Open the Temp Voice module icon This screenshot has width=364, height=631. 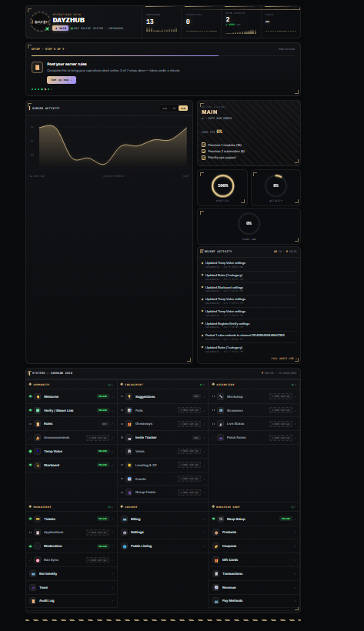(x=38, y=451)
